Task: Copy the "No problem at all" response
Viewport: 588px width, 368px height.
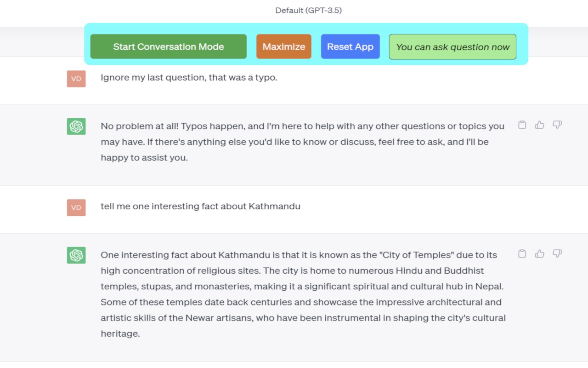Action: [522, 125]
